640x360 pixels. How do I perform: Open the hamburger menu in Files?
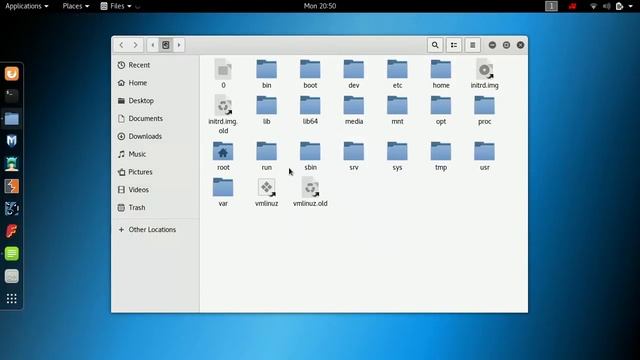pyautogui.click(x=473, y=45)
